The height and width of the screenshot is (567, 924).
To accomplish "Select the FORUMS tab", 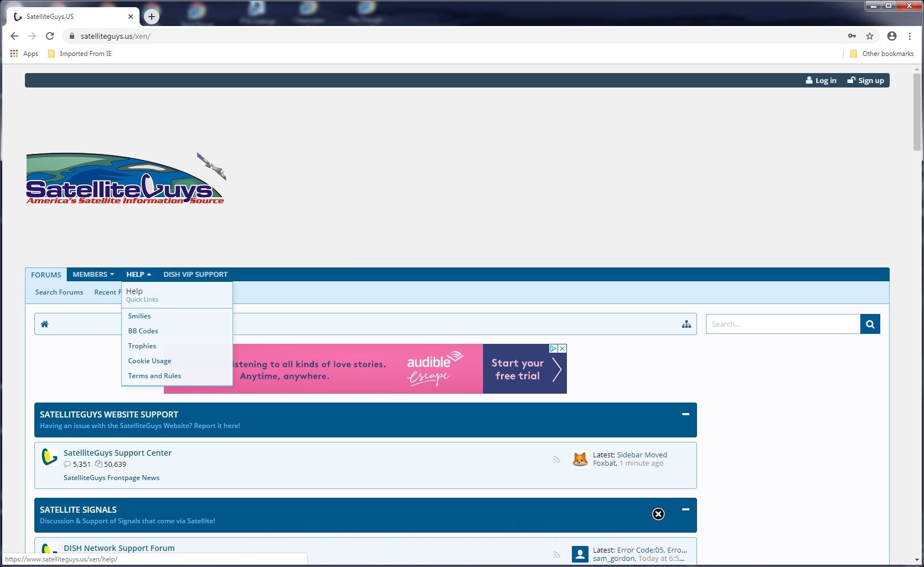I will click(46, 275).
